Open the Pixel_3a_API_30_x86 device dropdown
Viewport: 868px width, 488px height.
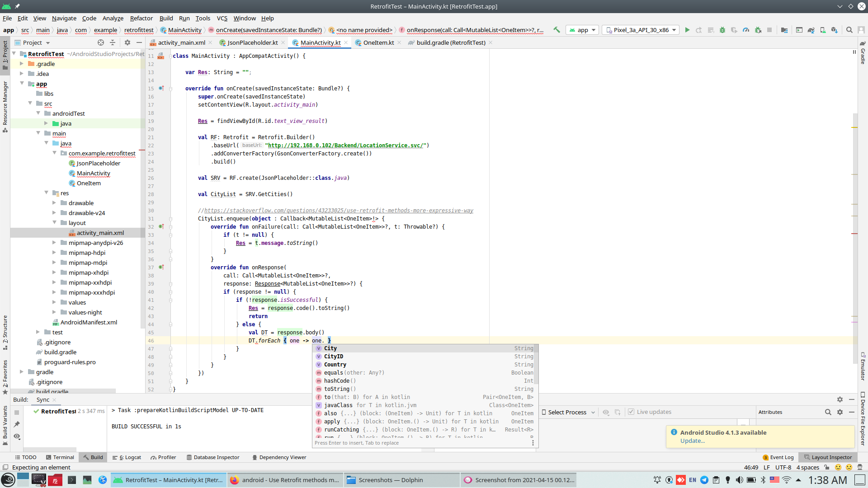pos(641,30)
